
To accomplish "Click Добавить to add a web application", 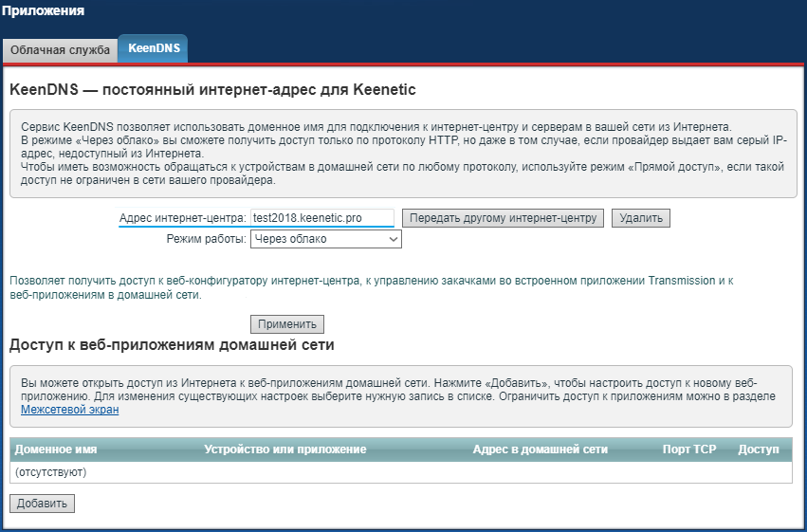I will 42,504.
